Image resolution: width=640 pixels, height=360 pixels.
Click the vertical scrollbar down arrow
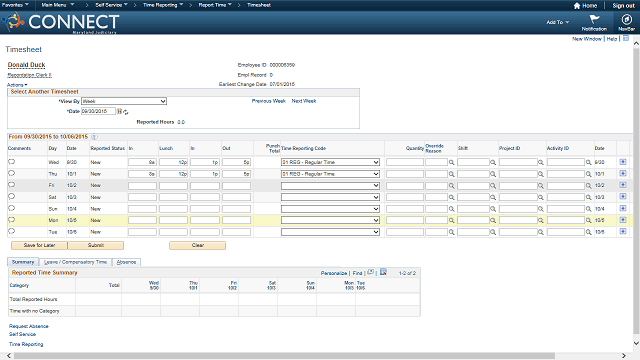(x=636, y=343)
